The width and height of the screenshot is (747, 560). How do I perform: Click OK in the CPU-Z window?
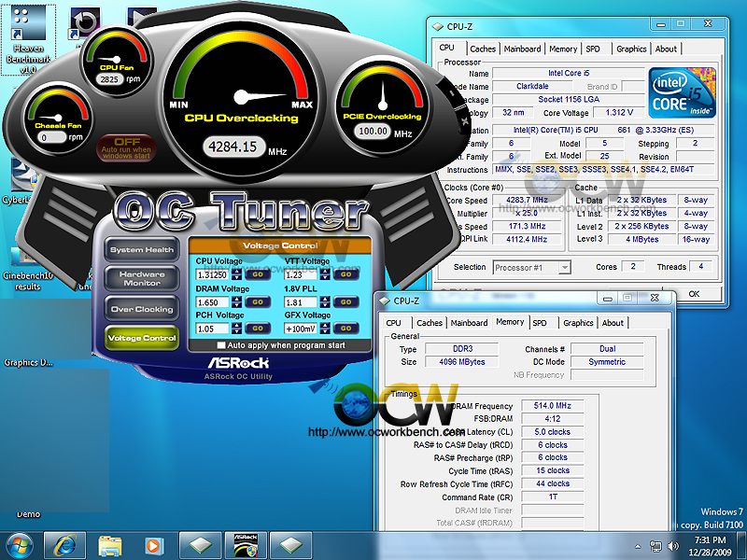point(695,294)
